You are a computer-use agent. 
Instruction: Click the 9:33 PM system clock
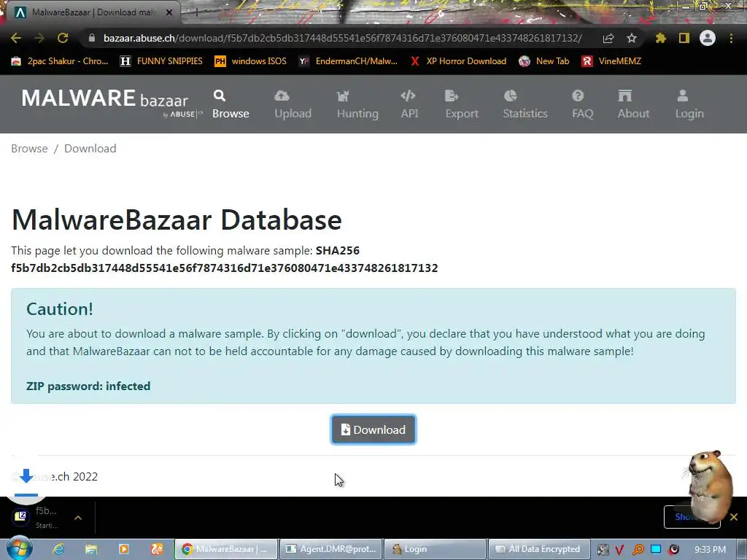710,550
